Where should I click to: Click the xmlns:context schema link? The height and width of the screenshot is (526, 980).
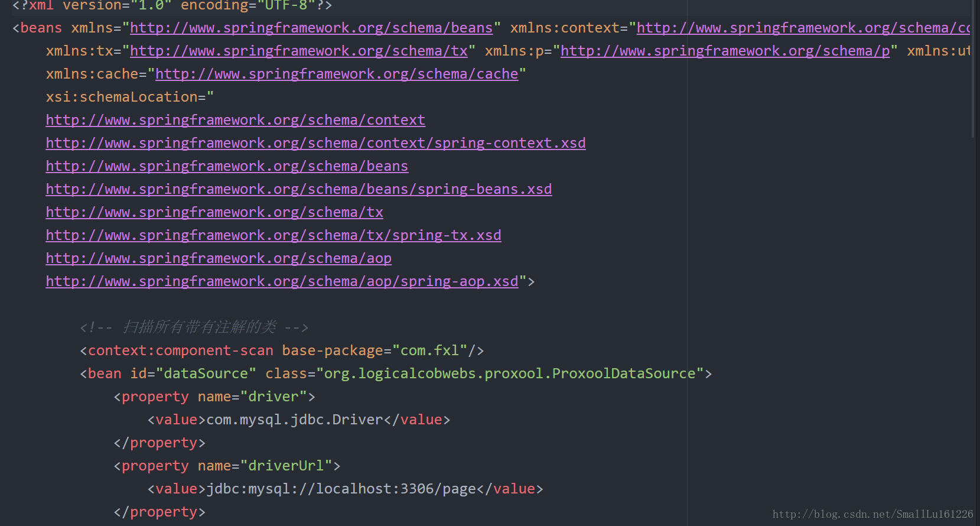click(803, 28)
